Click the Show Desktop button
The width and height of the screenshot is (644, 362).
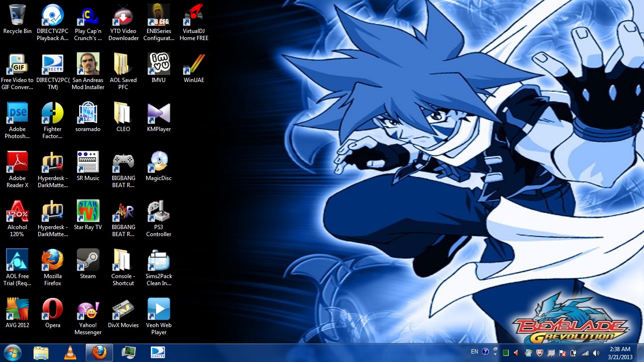tap(640, 353)
